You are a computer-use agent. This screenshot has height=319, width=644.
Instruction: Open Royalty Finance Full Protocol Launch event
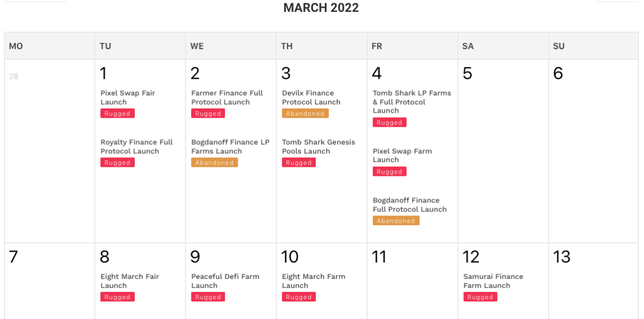point(137,146)
